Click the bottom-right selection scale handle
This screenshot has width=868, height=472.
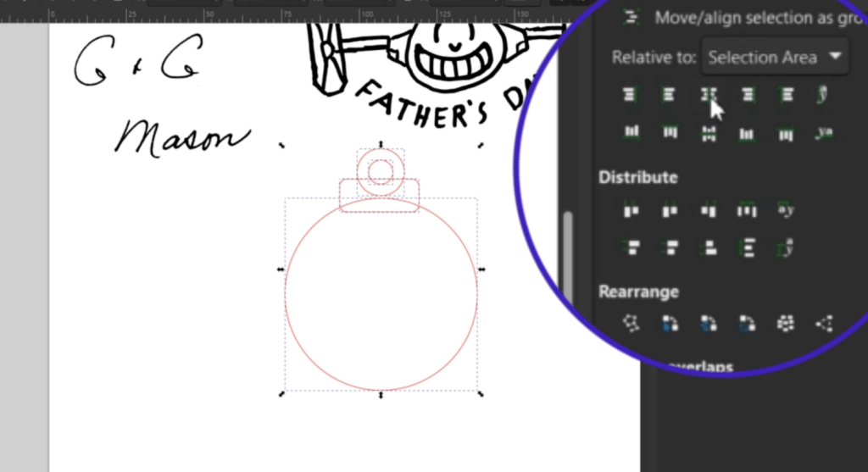(x=481, y=393)
